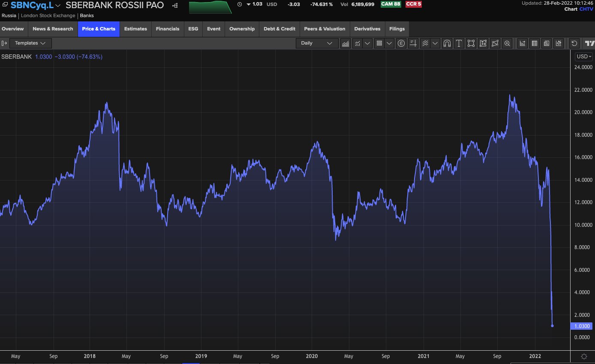
Task: Switch to the Filings tab
Action: click(x=397, y=29)
